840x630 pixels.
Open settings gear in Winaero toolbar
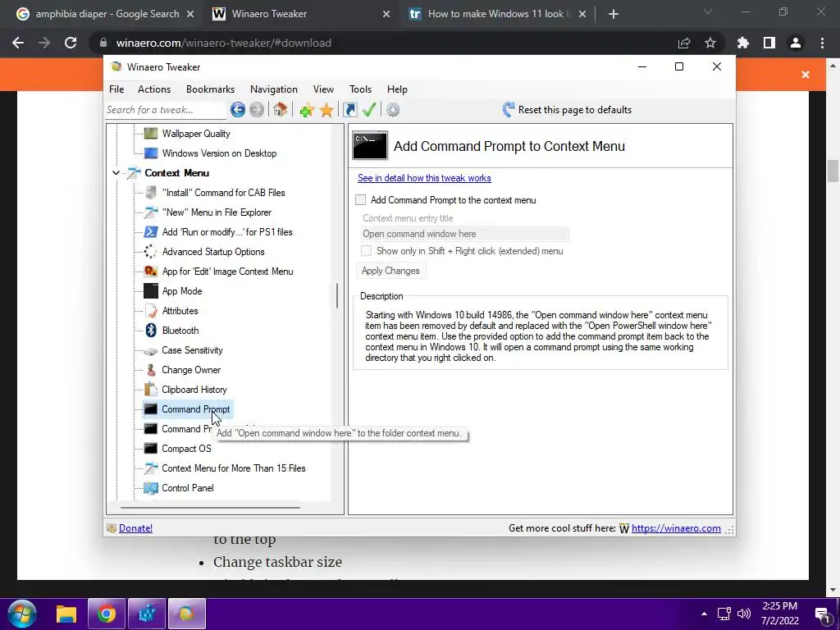tap(393, 110)
